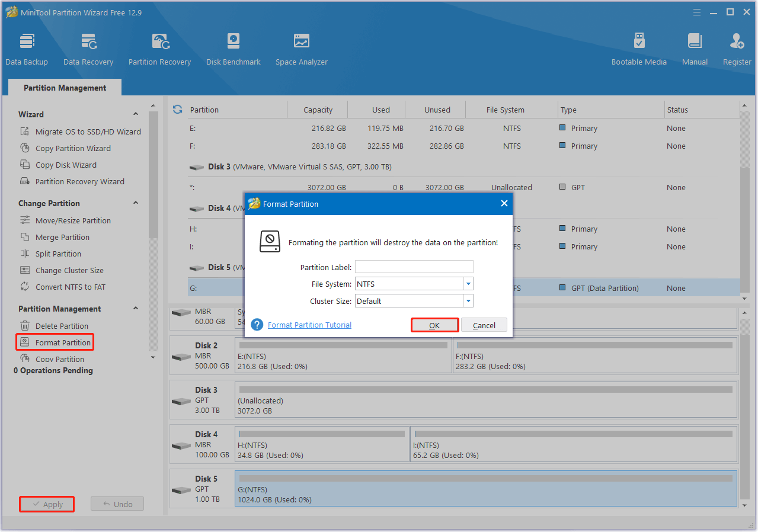Viewport: 758px width, 532px height.
Task: Confirm format with OK button
Action: coord(434,325)
